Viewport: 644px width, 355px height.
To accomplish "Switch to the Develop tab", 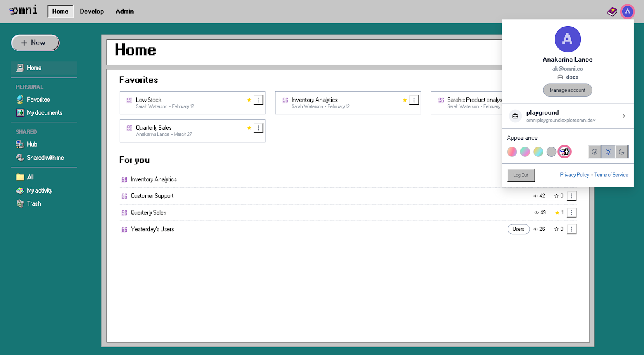I will (x=92, y=12).
